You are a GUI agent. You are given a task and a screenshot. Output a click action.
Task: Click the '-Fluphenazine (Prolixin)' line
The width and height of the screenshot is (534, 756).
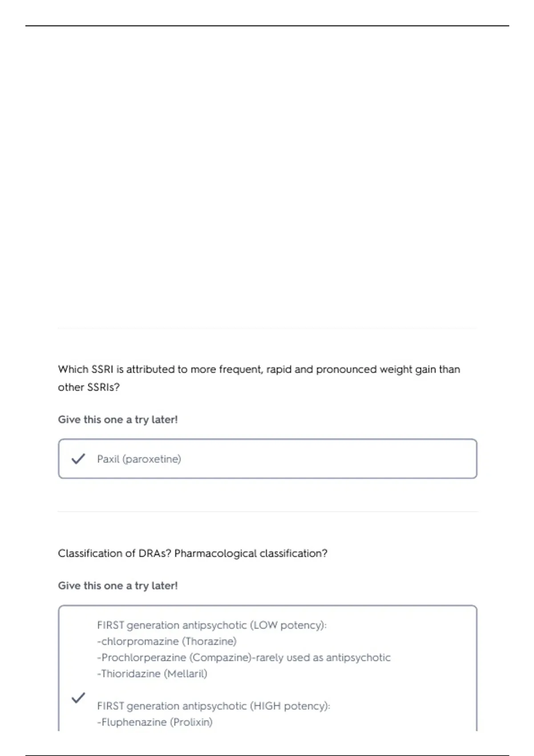(155, 722)
